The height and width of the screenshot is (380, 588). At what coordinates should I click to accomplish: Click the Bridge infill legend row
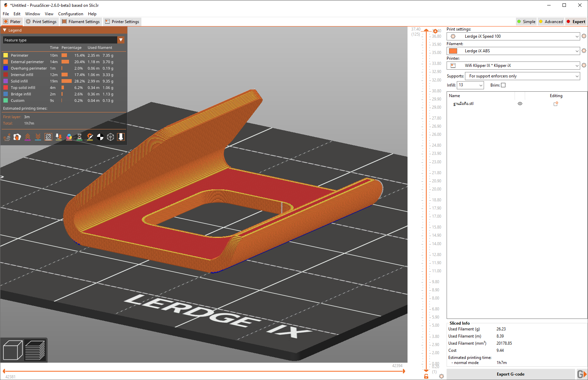[x=64, y=94]
